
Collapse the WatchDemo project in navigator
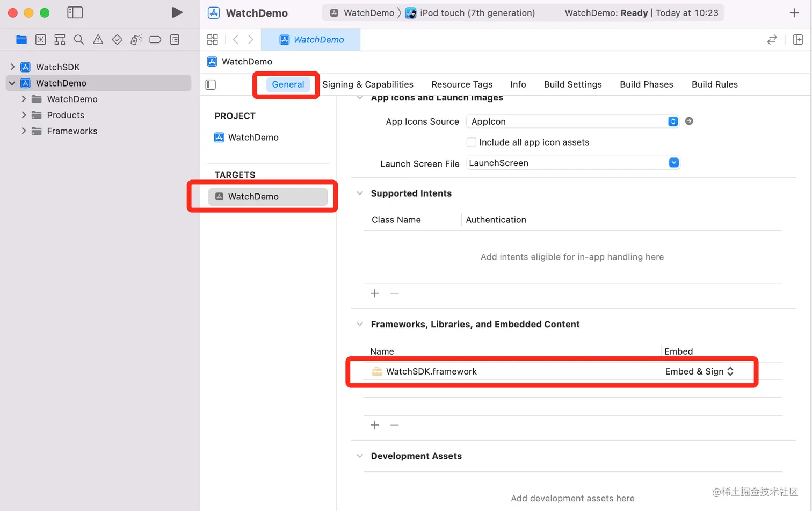pyautogui.click(x=12, y=83)
